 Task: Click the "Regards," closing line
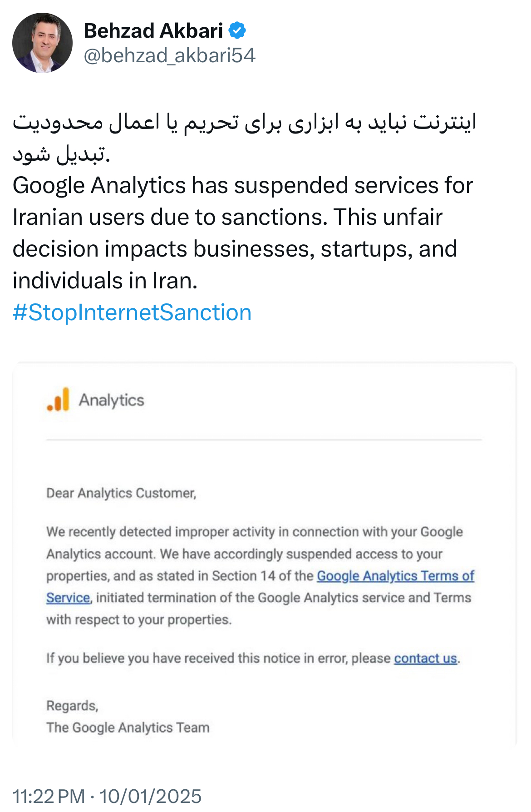coord(73,706)
